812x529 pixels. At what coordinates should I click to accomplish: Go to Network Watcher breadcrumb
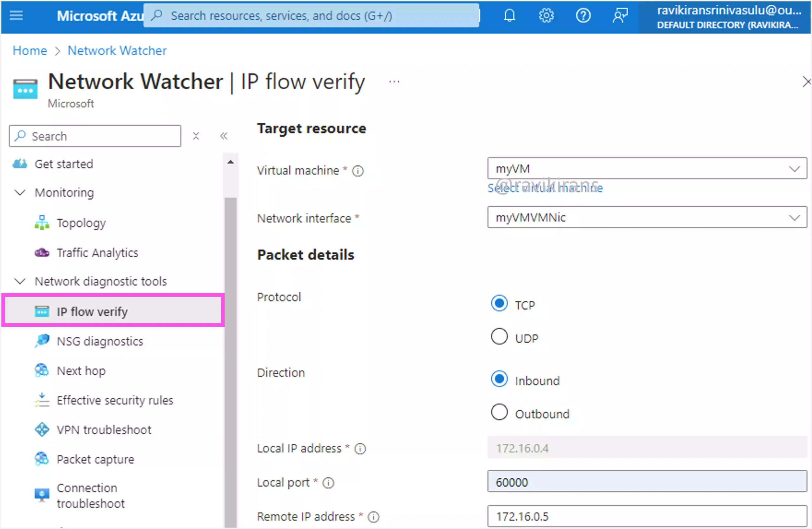[x=117, y=50]
